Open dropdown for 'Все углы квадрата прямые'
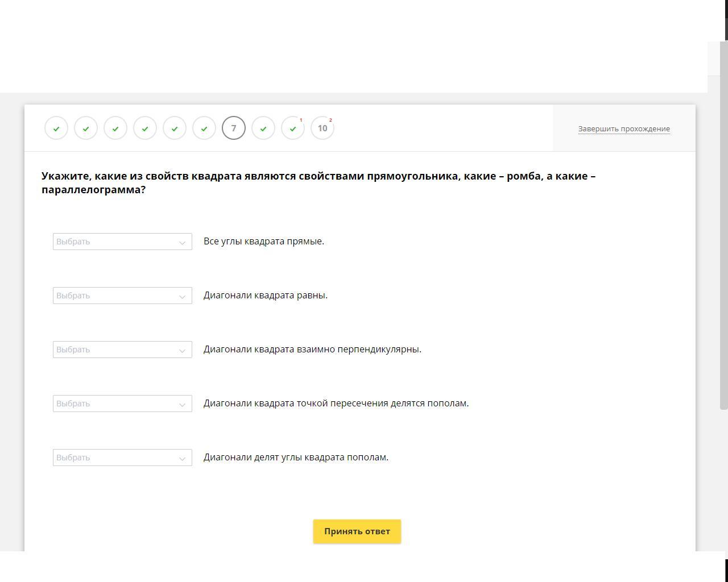Image resolution: width=728 pixels, height=582 pixels. [122, 242]
